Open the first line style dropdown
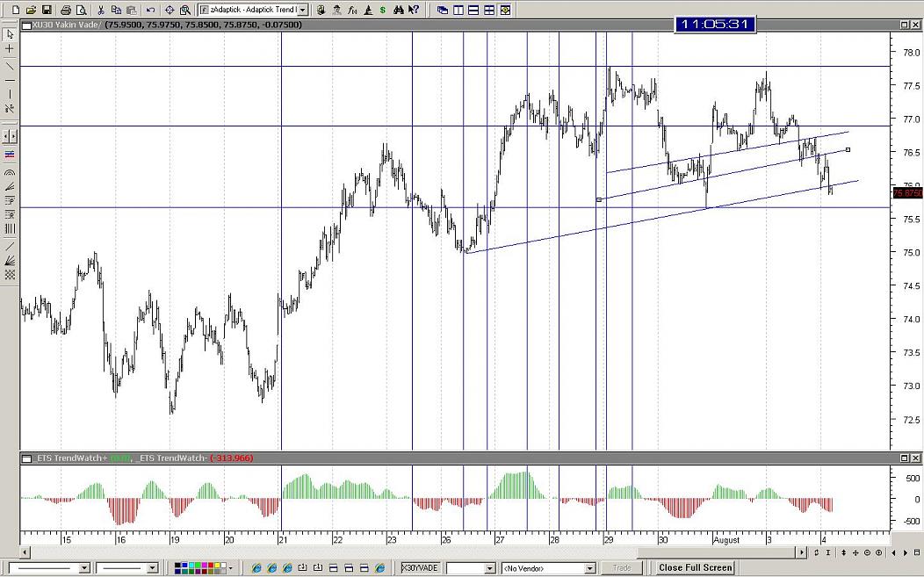This screenshot has width=924, height=577. coord(84,568)
